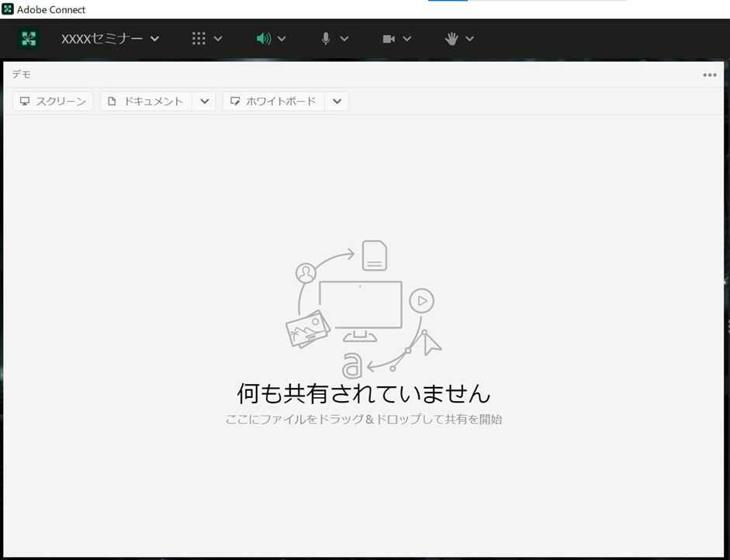
Task: Expand the ホワイトボード dropdown arrow
Action: [x=337, y=101]
